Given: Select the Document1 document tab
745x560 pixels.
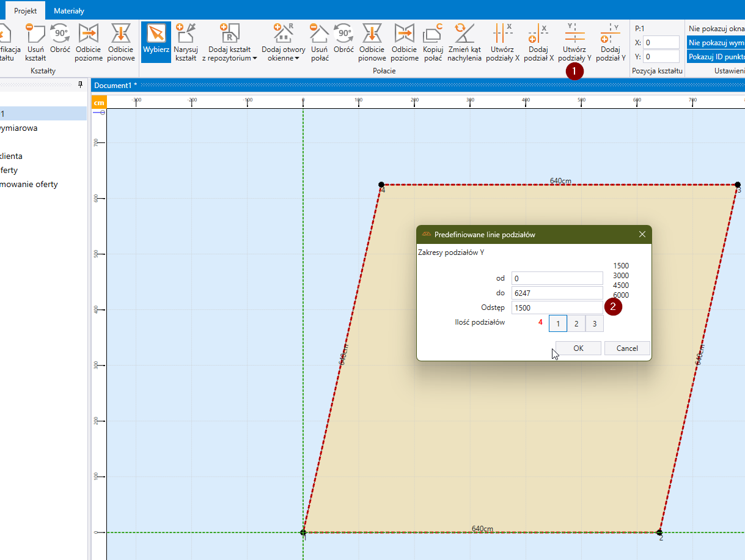Looking at the screenshot, I should (x=115, y=85).
